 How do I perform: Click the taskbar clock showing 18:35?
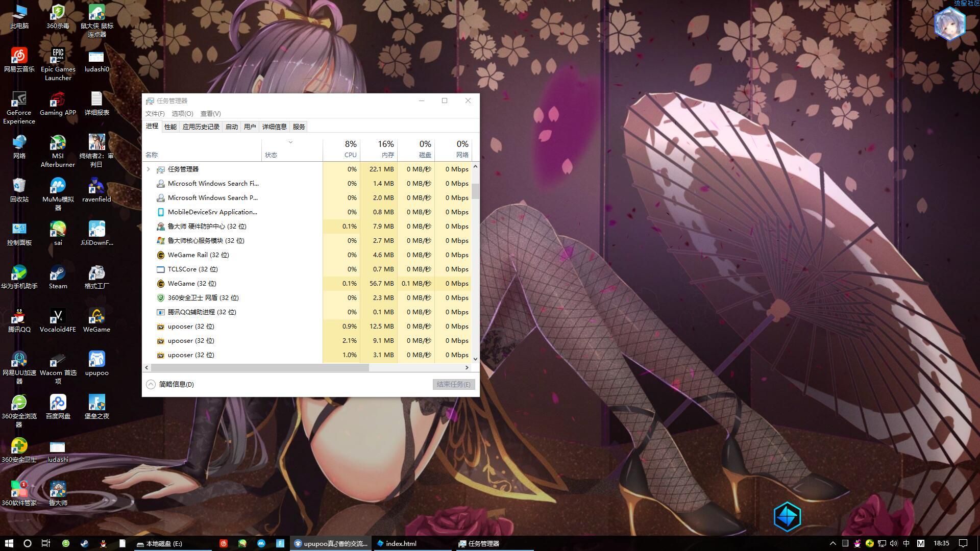pyautogui.click(x=941, y=543)
